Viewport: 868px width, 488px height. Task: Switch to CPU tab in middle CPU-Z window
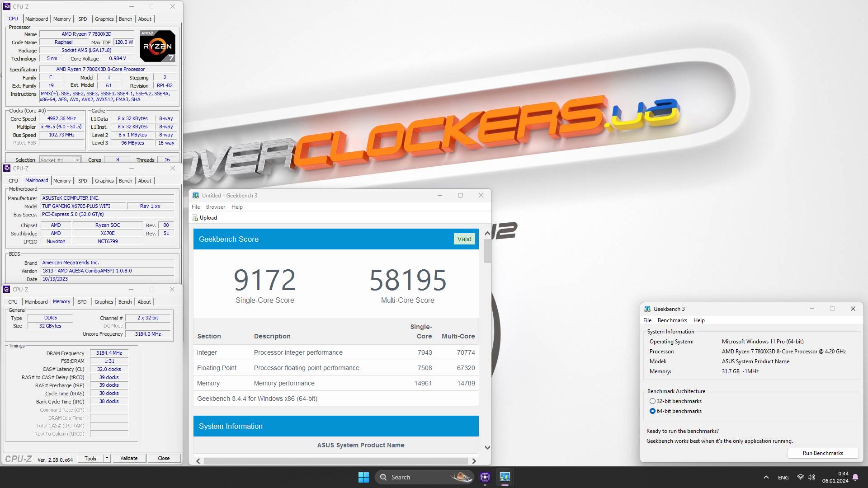[x=14, y=181]
